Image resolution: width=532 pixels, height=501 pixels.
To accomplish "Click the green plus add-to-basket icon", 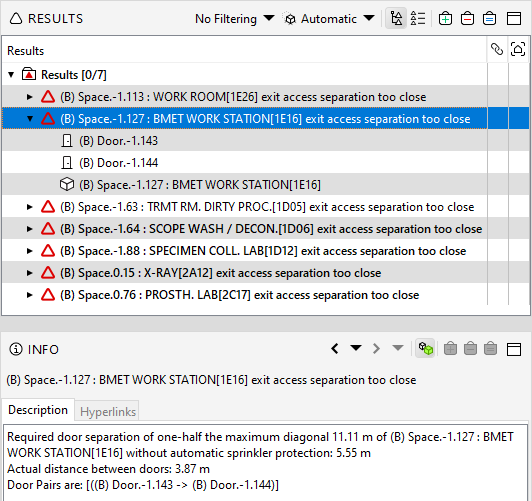I will click(x=445, y=19).
